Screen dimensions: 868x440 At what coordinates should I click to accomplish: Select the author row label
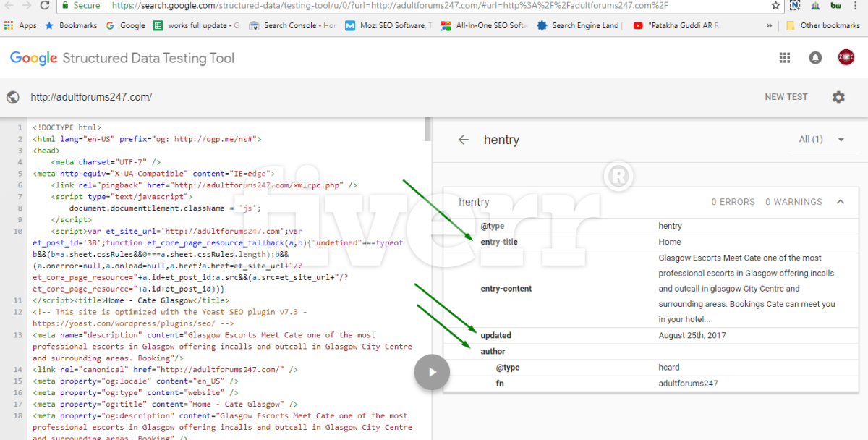click(493, 352)
